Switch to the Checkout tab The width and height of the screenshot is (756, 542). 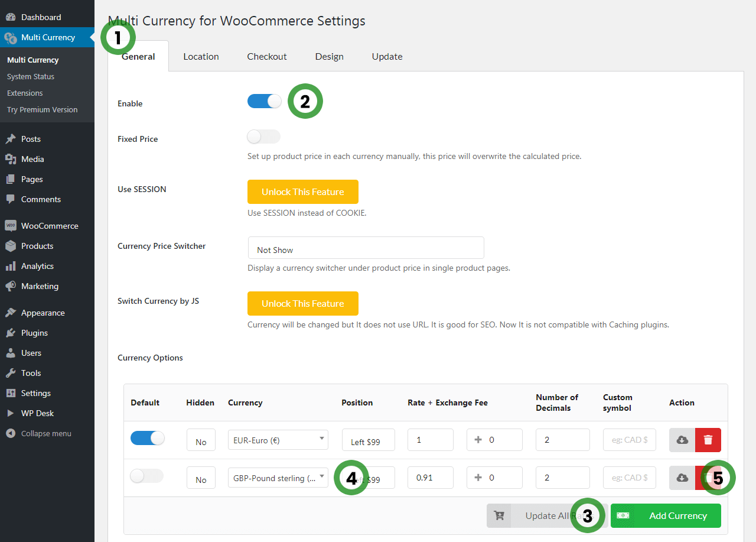tap(267, 57)
